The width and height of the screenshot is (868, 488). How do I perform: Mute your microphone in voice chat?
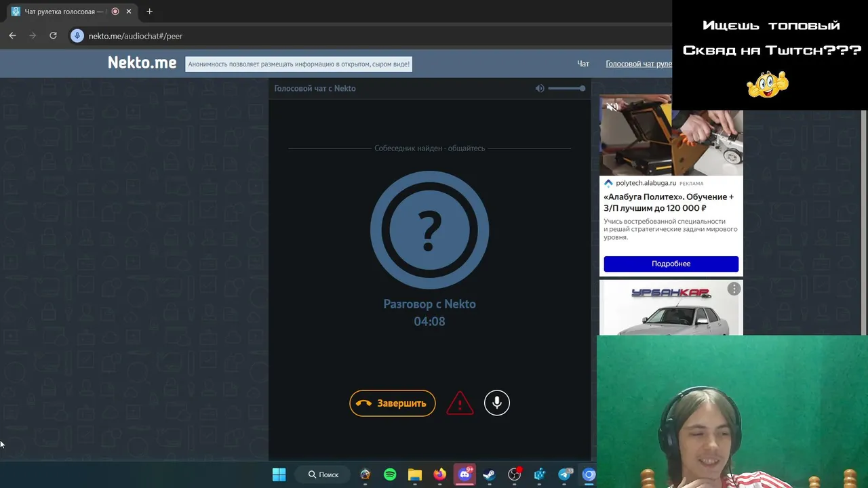497,403
